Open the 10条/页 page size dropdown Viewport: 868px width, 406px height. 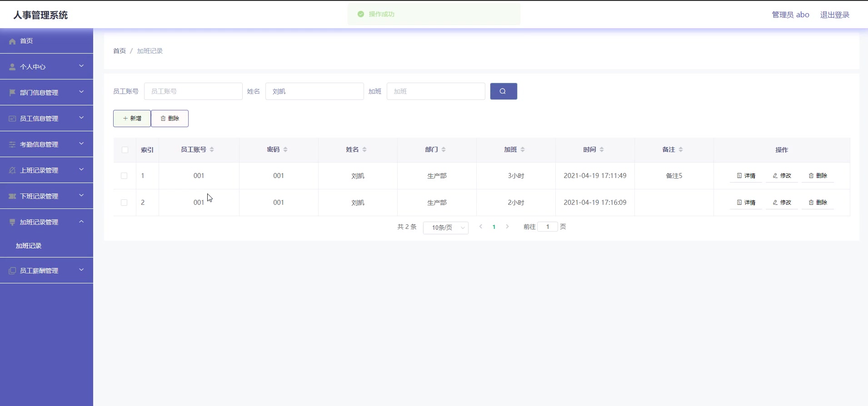point(445,228)
